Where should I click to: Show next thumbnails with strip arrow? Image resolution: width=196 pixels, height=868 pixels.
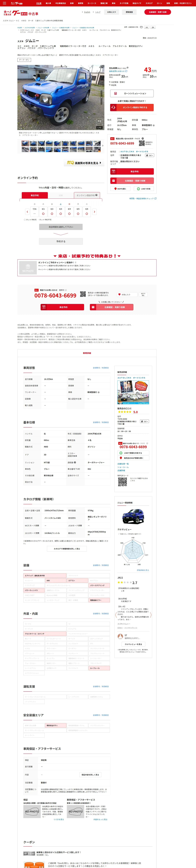103,146
